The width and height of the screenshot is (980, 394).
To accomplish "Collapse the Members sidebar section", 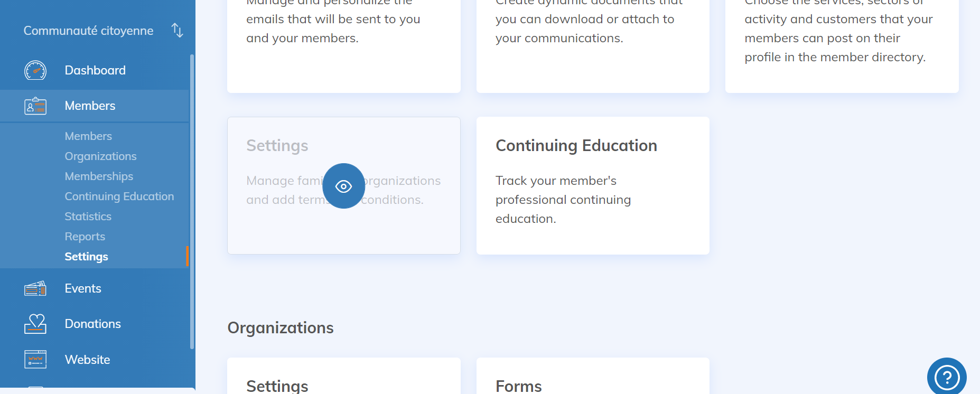I will point(90,106).
